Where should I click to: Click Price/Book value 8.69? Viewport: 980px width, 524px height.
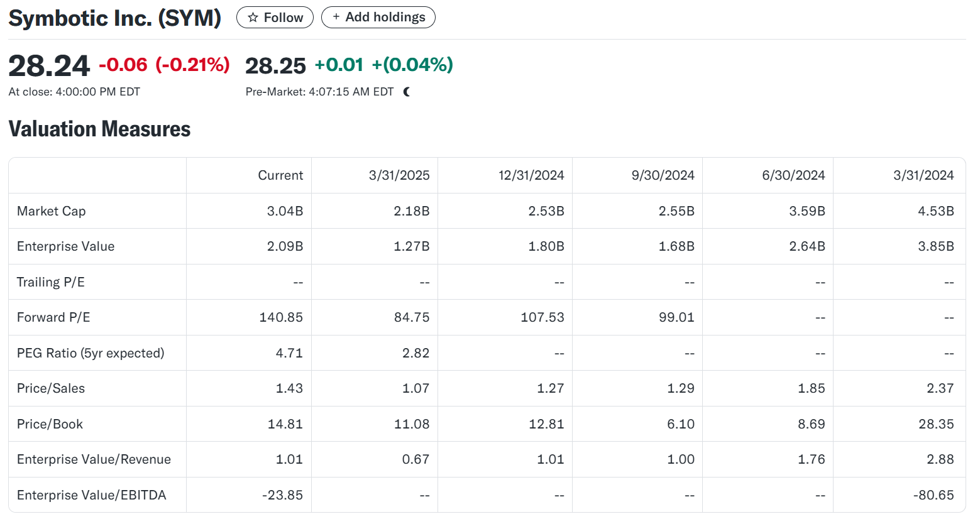812,424
